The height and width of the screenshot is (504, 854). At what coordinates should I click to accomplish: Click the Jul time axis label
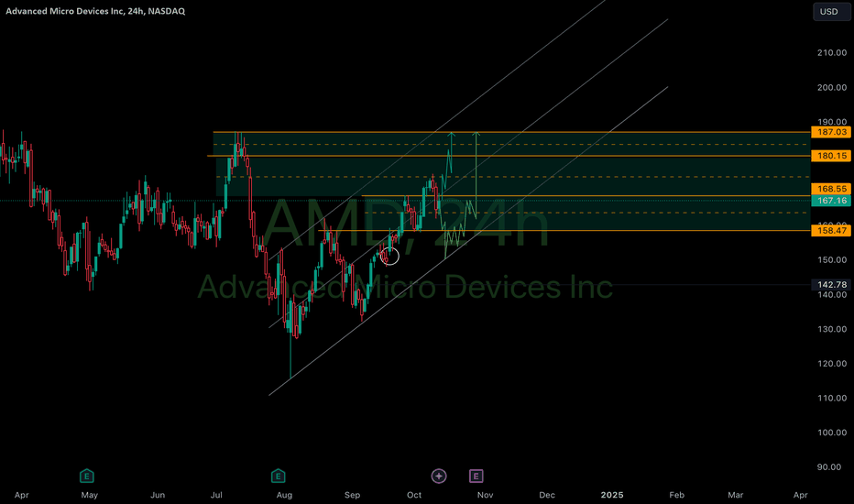pyautogui.click(x=216, y=495)
